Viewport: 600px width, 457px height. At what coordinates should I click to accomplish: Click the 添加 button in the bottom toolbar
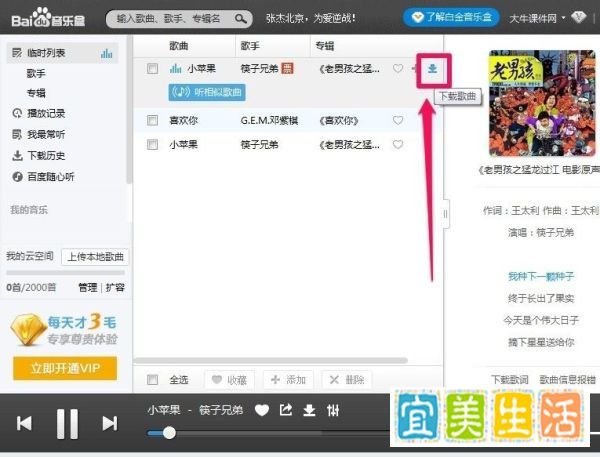point(288,380)
